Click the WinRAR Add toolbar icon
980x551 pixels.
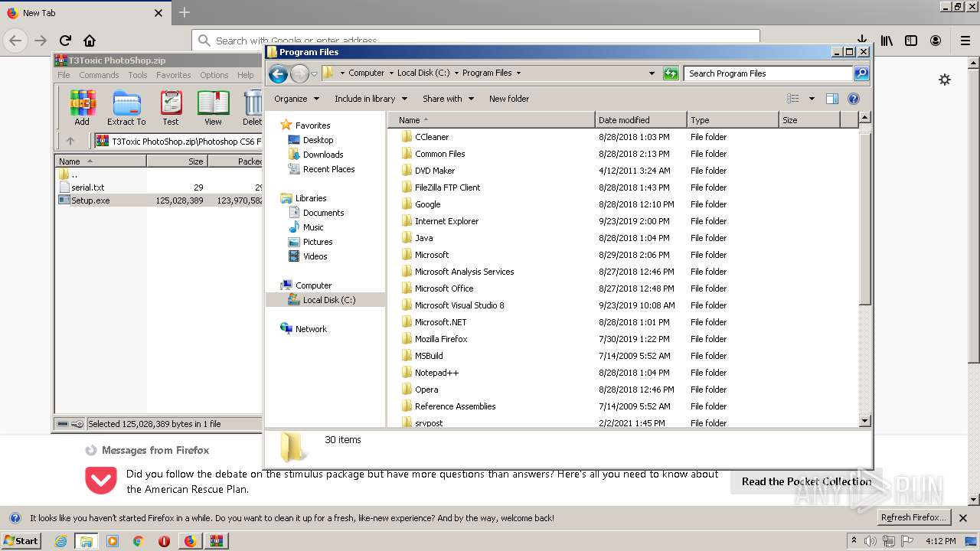pos(82,107)
